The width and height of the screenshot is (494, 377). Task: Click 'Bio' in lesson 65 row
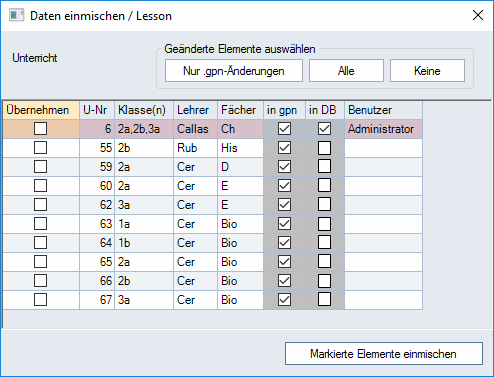240,262
